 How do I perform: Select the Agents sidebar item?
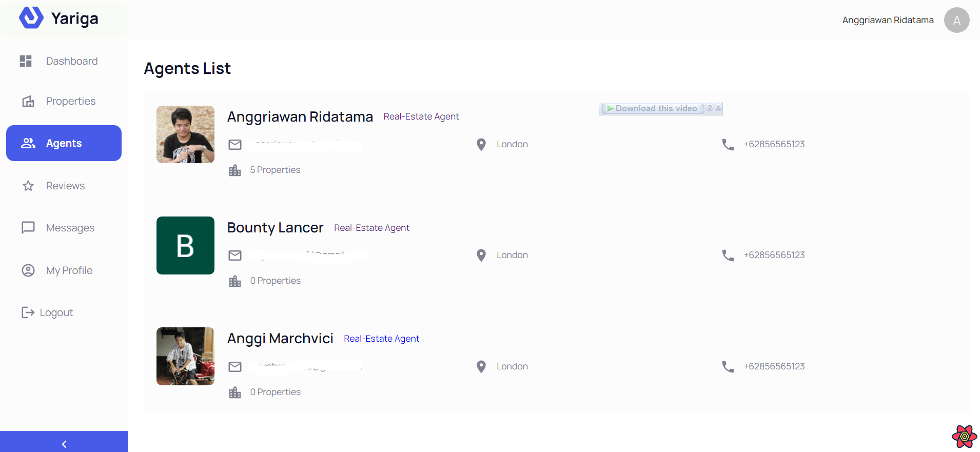tap(64, 143)
